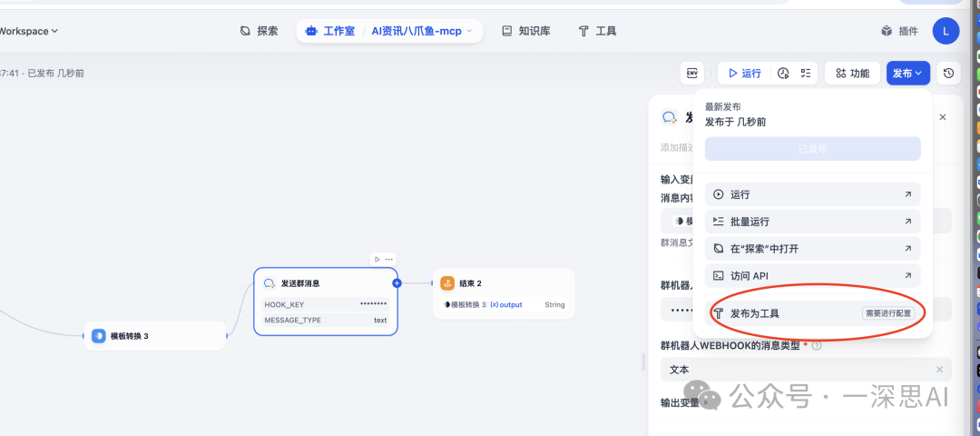This screenshot has height=436, width=980.
Task: Open the 工具 tools tab
Action: click(x=597, y=31)
